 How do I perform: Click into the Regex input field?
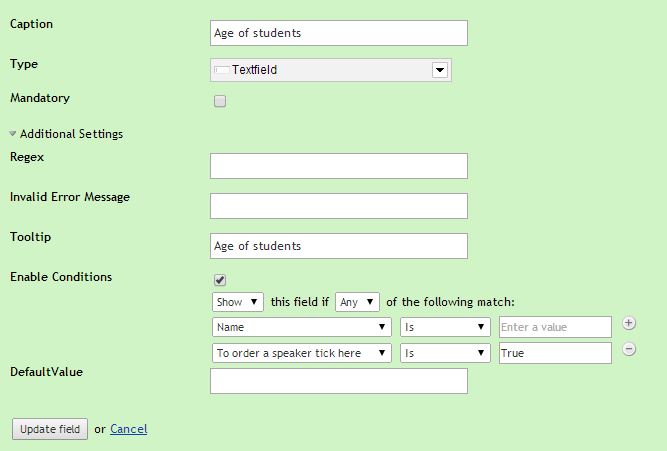pyautogui.click(x=339, y=166)
